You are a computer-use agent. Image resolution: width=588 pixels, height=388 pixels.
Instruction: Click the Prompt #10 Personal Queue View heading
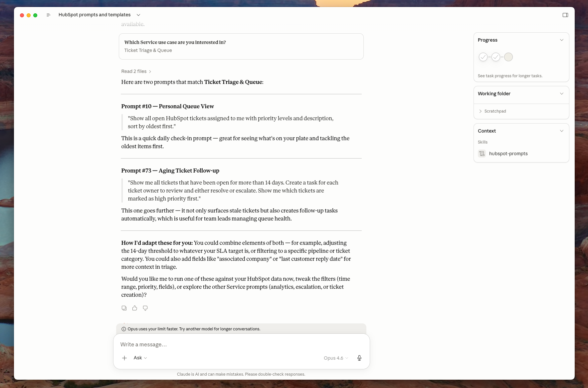[x=167, y=106]
